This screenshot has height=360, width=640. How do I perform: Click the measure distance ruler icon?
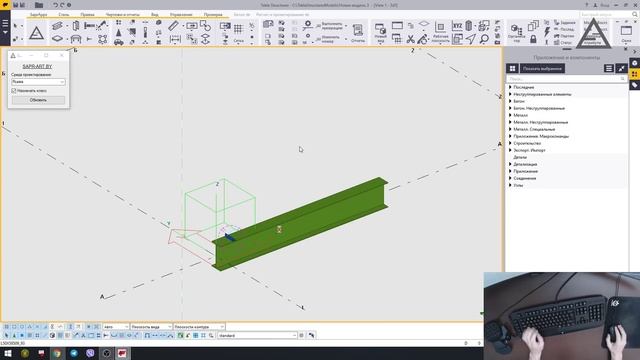pos(173,26)
